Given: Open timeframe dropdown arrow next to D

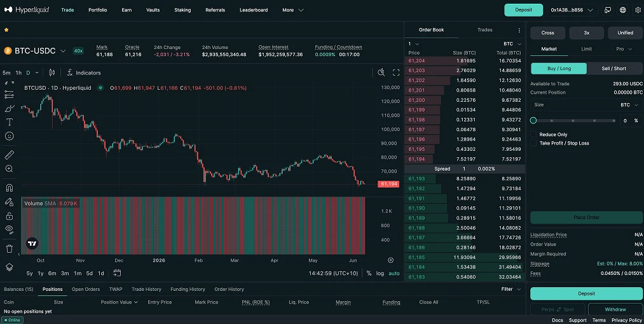Looking at the screenshot, I should [37, 73].
